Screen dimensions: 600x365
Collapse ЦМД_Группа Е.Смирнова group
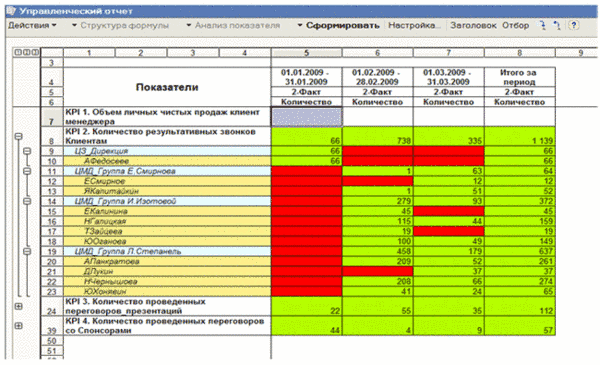click(x=27, y=171)
